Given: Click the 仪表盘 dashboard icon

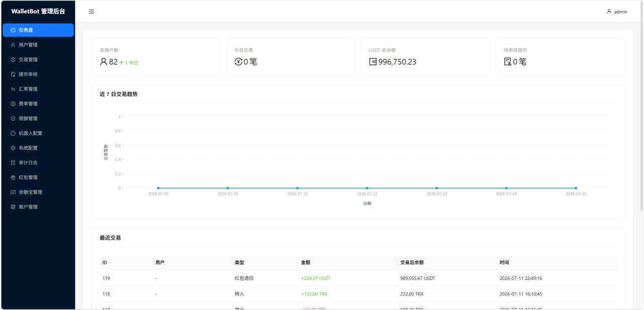Looking at the screenshot, I should point(13,30).
